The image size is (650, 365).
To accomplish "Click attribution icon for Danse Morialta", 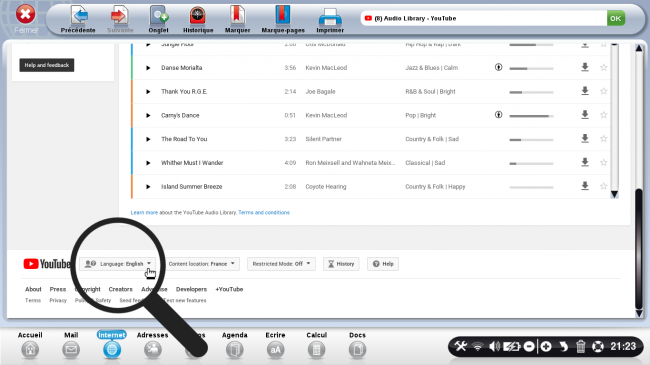I will click(x=499, y=67).
